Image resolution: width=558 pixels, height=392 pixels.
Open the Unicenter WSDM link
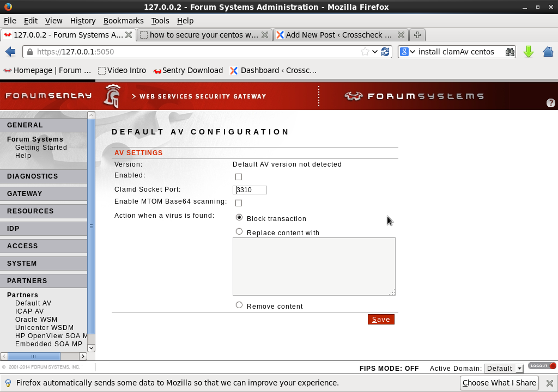tap(44, 328)
